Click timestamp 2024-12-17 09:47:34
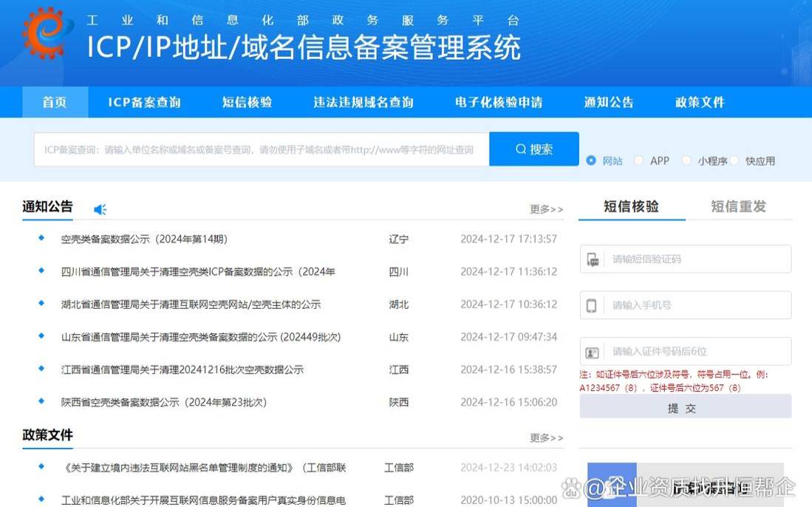Image resolution: width=812 pixels, height=507 pixels. (508, 337)
